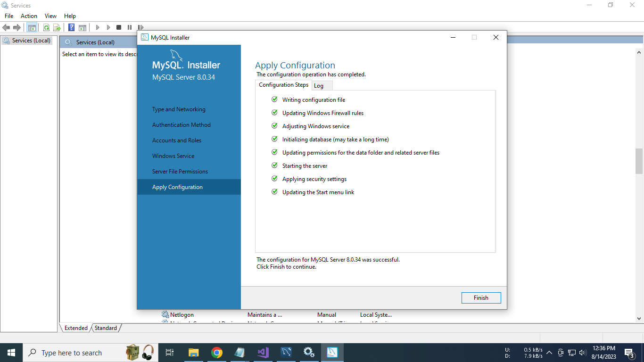This screenshot has width=644, height=362.
Task: Switch to the Log tab
Action: click(322, 86)
